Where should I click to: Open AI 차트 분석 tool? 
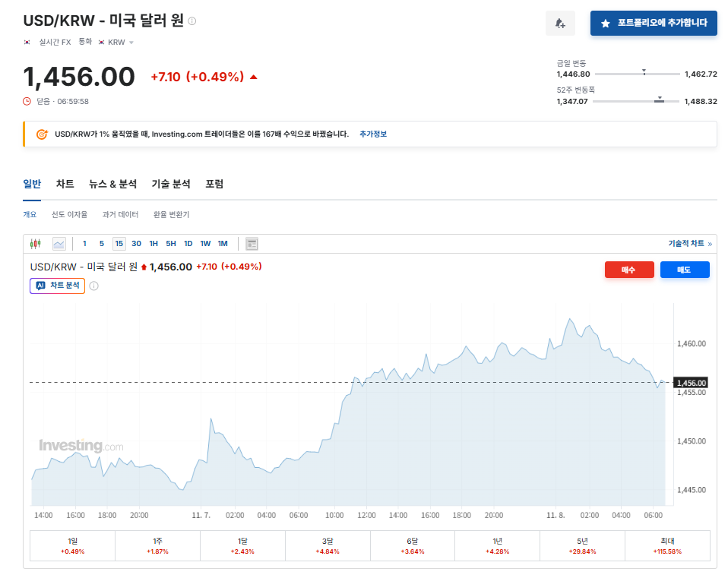point(57,286)
